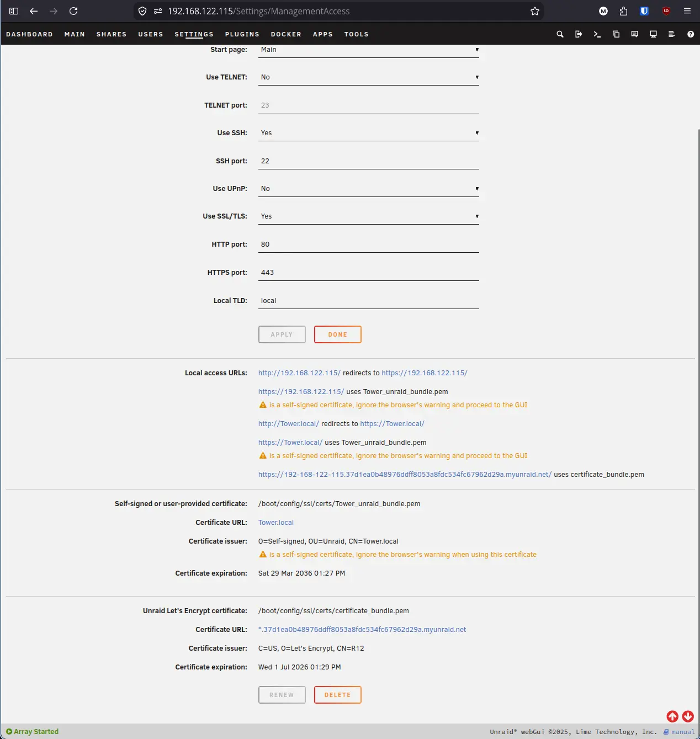Viewport: 700px width, 739px height.
Task: Open the Dashboard menu
Action: pos(29,34)
